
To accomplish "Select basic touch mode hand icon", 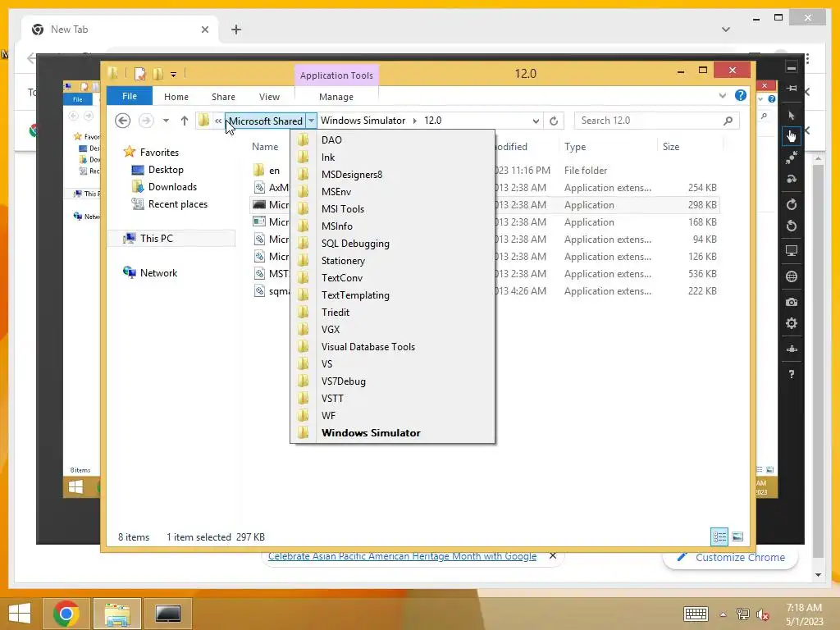I will pyautogui.click(x=792, y=136).
